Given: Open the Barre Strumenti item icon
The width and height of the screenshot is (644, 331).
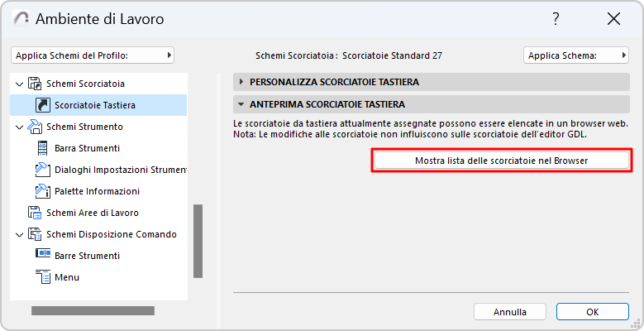Looking at the screenshot, I should [43, 256].
